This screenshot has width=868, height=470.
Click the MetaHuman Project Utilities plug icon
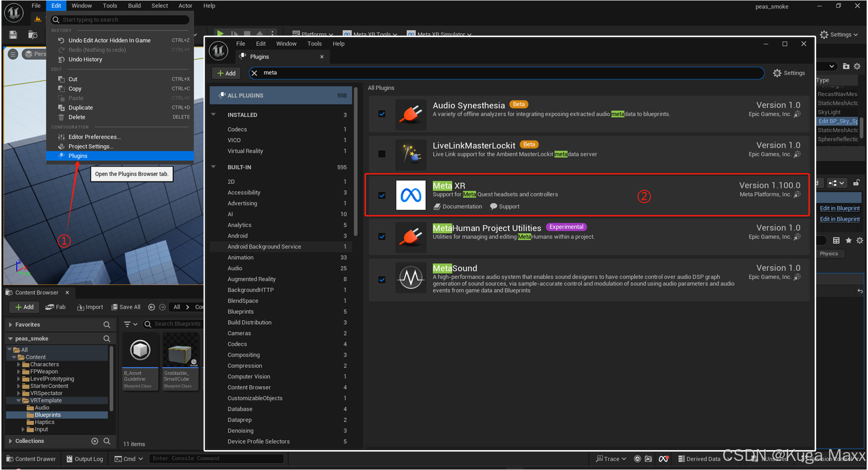pos(410,237)
